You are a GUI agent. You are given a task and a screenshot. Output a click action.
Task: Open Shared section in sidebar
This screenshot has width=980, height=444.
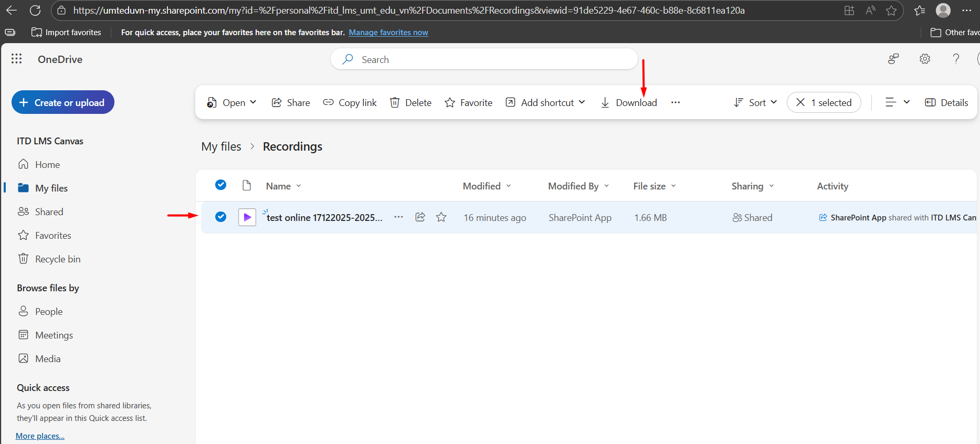[49, 212]
